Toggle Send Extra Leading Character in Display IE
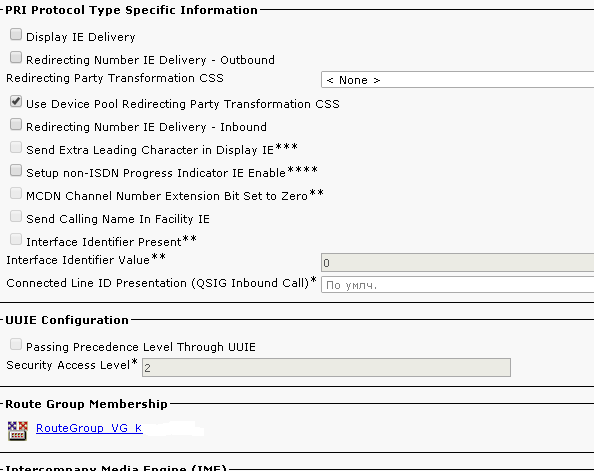594x471 pixels. pos(16,147)
